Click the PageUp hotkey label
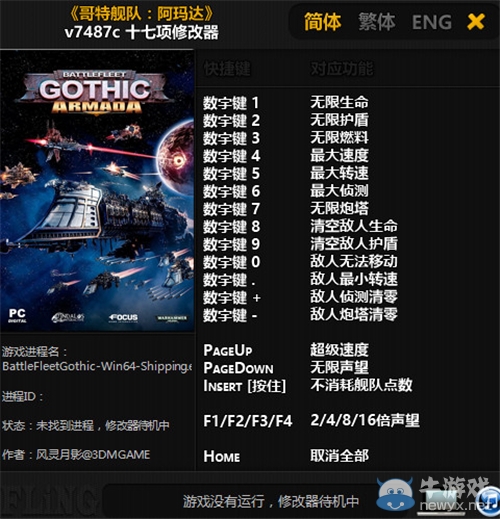500x519 pixels. tap(228, 350)
